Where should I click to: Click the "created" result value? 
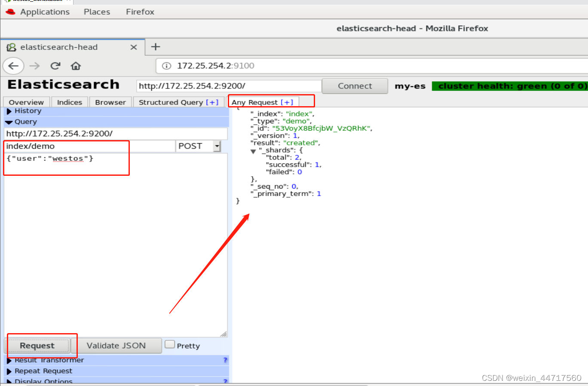click(301, 143)
